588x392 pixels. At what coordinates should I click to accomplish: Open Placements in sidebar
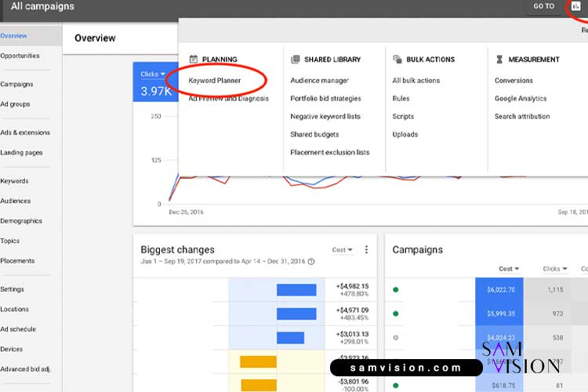pos(17,261)
